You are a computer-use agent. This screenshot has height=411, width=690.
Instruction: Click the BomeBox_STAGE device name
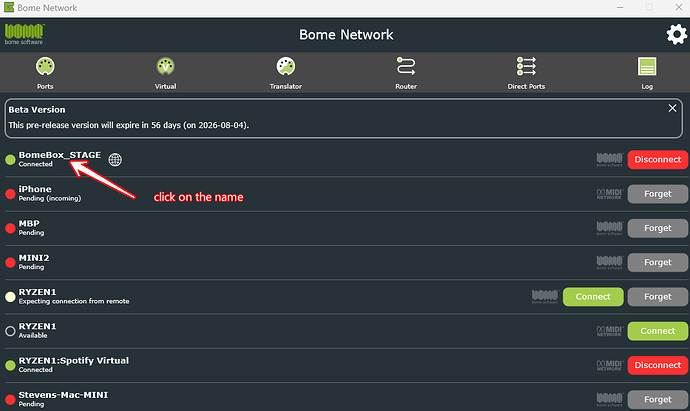pyautogui.click(x=59, y=155)
